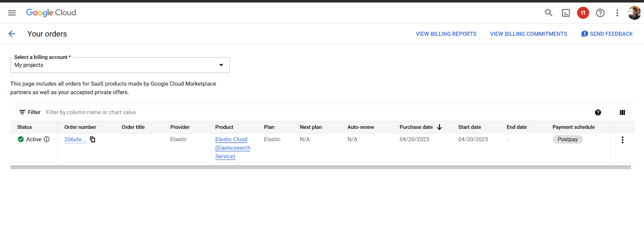Screen dimensions: 644x236
Task: Activate Cloud Shell terminal icon
Action: 566,13
